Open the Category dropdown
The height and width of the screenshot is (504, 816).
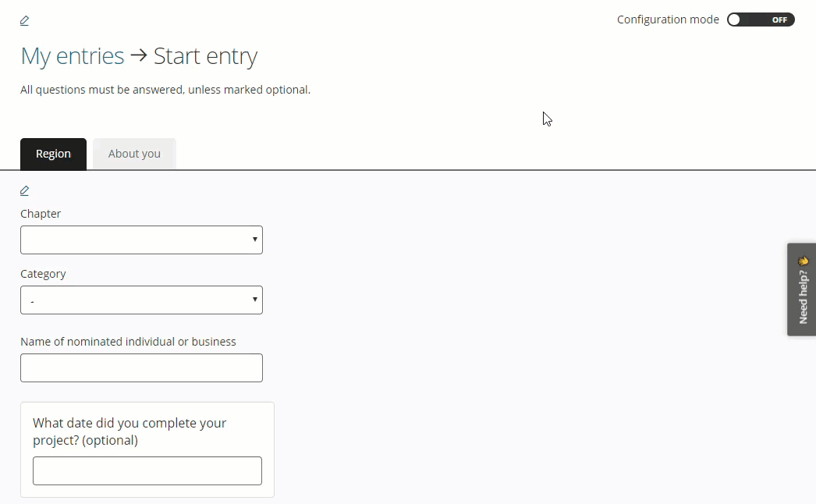pos(140,300)
